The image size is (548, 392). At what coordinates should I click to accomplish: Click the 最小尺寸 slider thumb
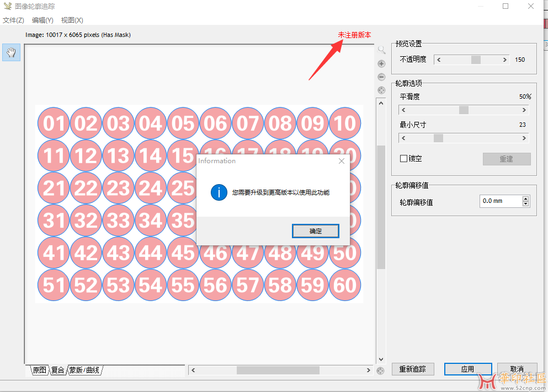438,138
